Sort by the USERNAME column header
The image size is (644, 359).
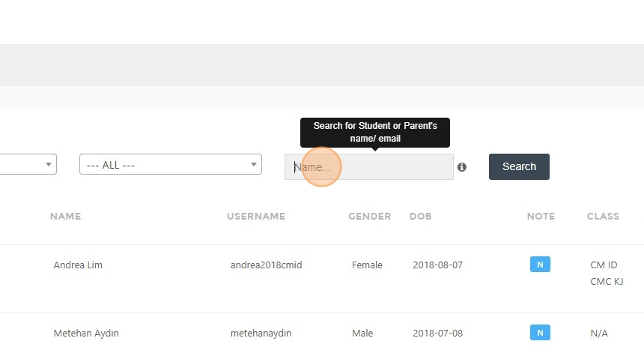point(256,217)
